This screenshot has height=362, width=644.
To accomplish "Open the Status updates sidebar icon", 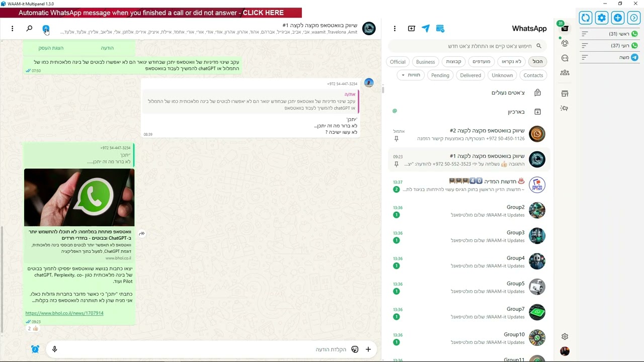I will 565,43.
